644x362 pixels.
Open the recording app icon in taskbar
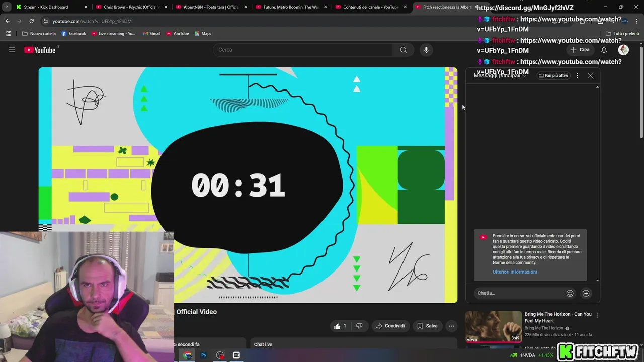pos(220,355)
